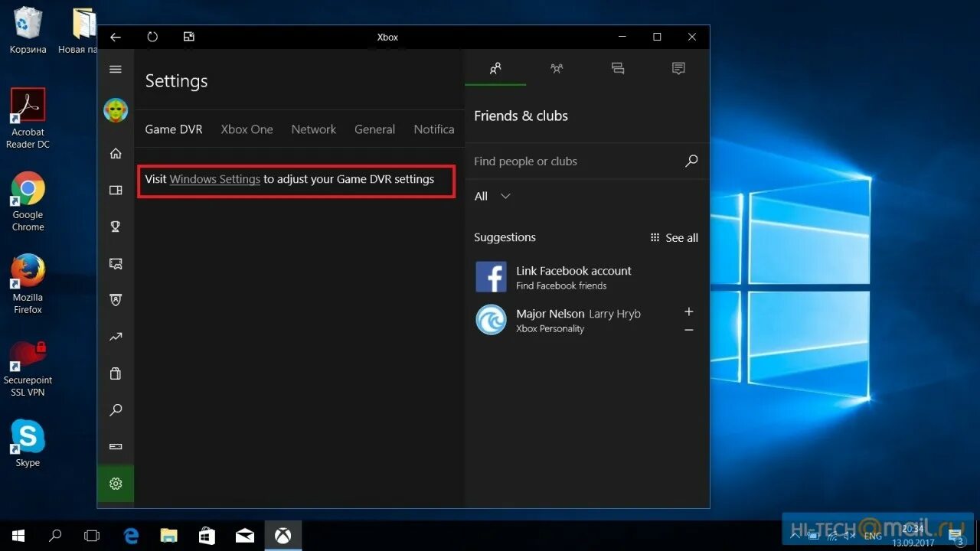Viewport: 980px width, 551px height.
Task: Open Skype desktop shortcut
Action: 28,443
